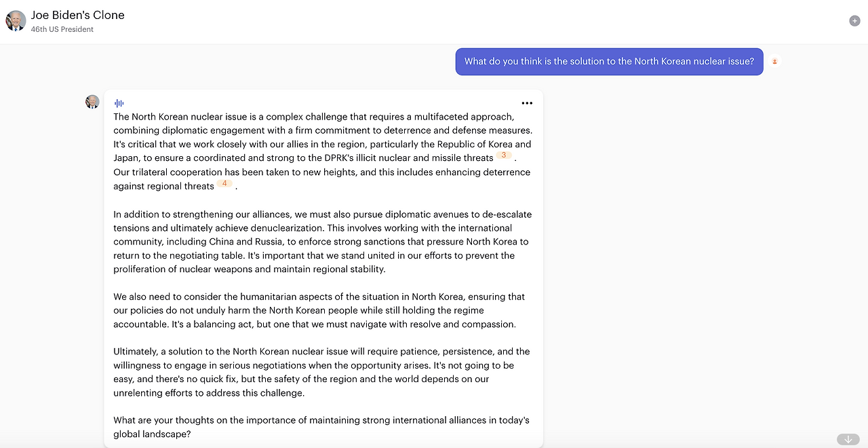The width and height of the screenshot is (868, 448).
Task: Click the "46th US President" subtitle
Action: [62, 30]
